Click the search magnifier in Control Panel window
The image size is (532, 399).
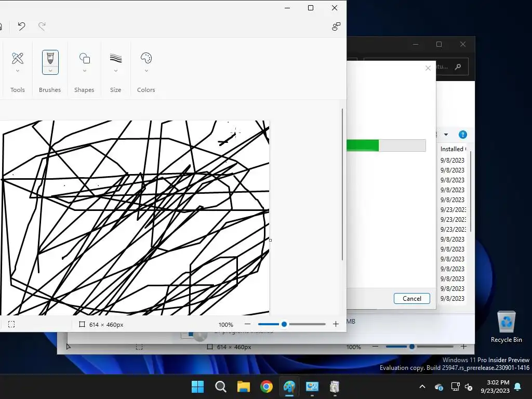pyautogui.click(x=458, y=67)
